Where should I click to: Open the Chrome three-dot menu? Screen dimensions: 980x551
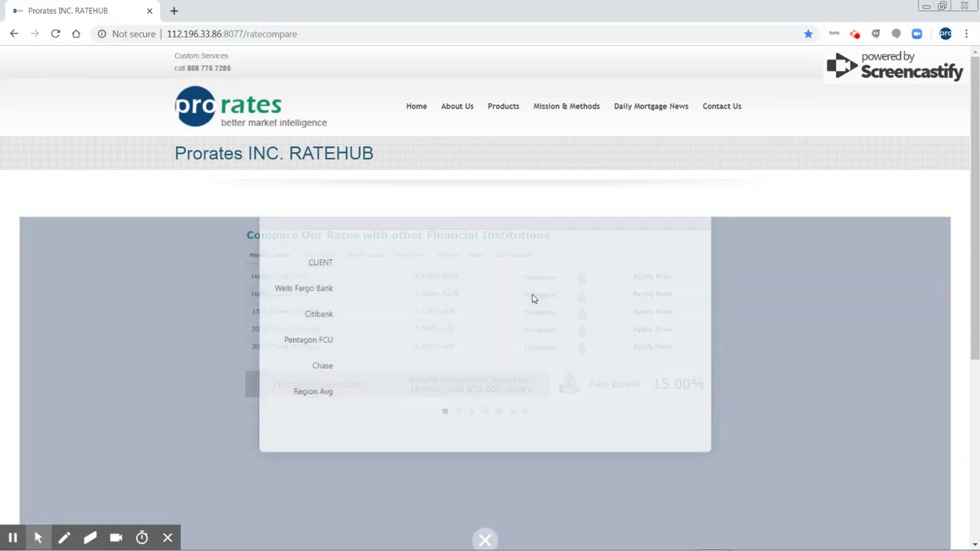[966, 34]
